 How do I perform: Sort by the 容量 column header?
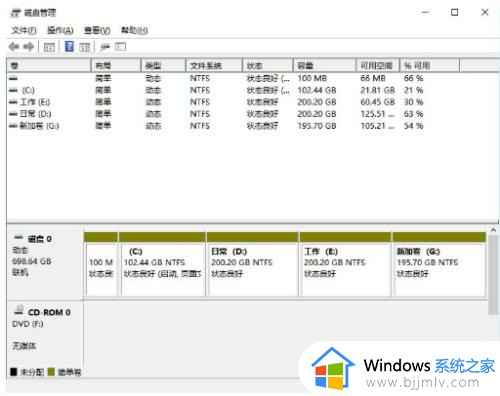pyautogui.click(x=324, y=65)
